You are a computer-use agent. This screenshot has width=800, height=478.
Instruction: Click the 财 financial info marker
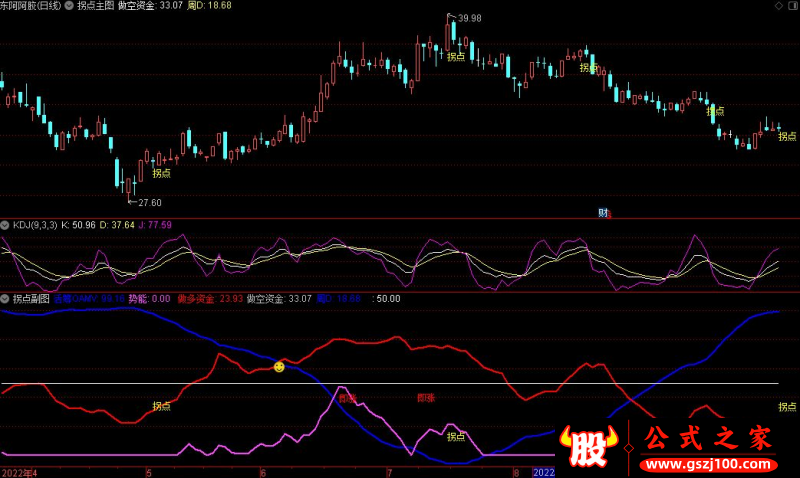coord(604,212)
